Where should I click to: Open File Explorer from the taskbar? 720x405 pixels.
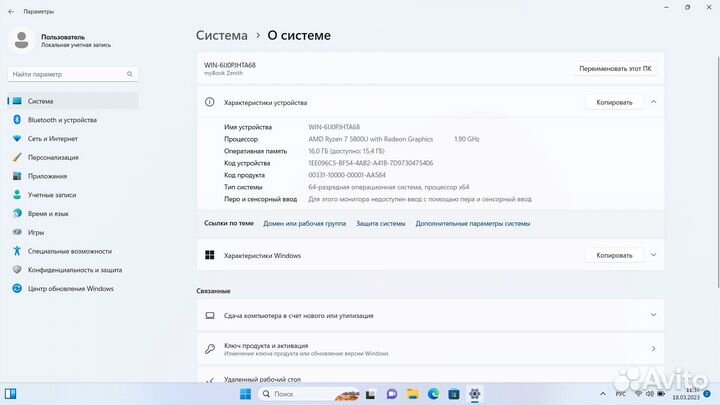(413, 394)
